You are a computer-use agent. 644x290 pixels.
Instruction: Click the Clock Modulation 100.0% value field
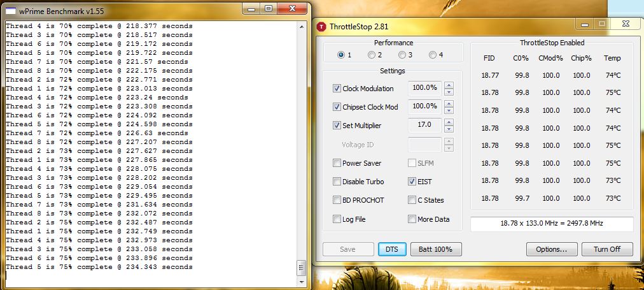click(424, 89)
